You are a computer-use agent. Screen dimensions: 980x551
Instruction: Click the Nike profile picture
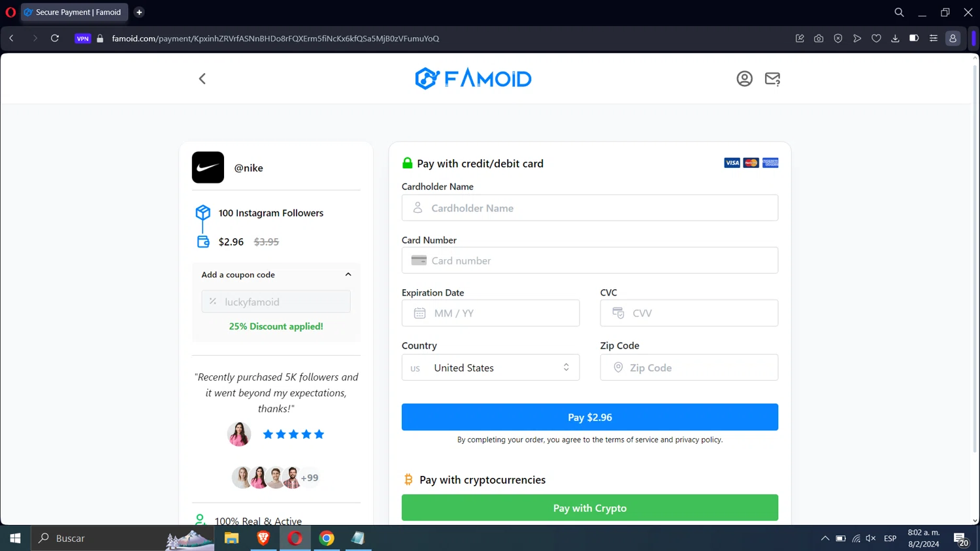[208, 167]
